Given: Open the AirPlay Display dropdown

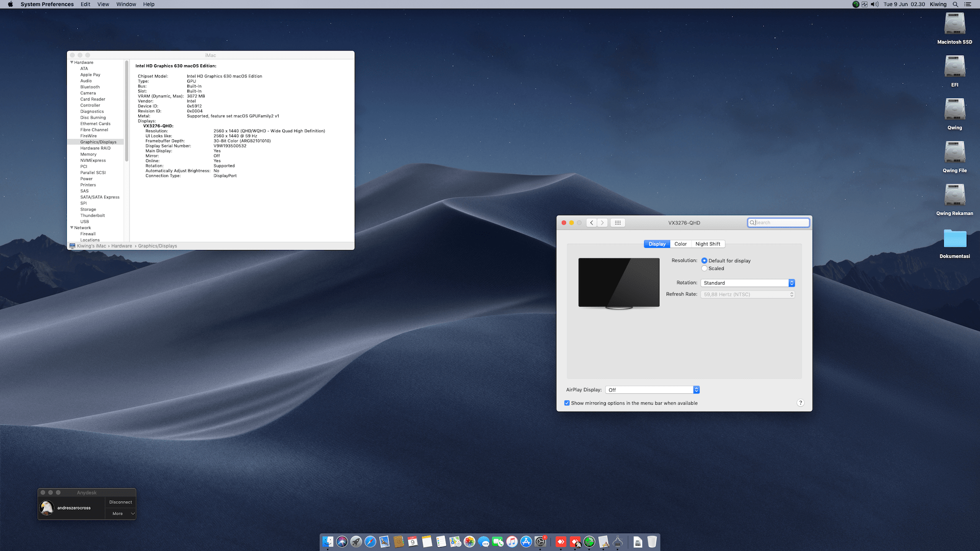Looking at the screenshot, I should [x=652, y=390].
